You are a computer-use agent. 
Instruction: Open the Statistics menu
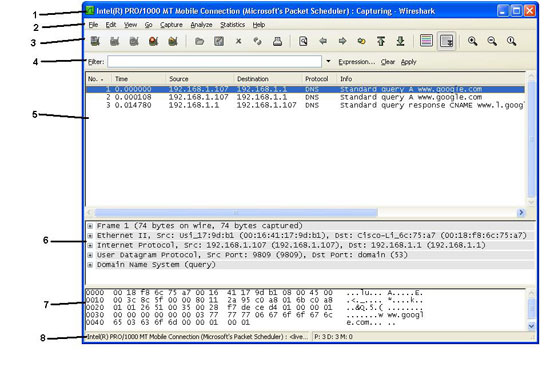click(x=233, y=25)
